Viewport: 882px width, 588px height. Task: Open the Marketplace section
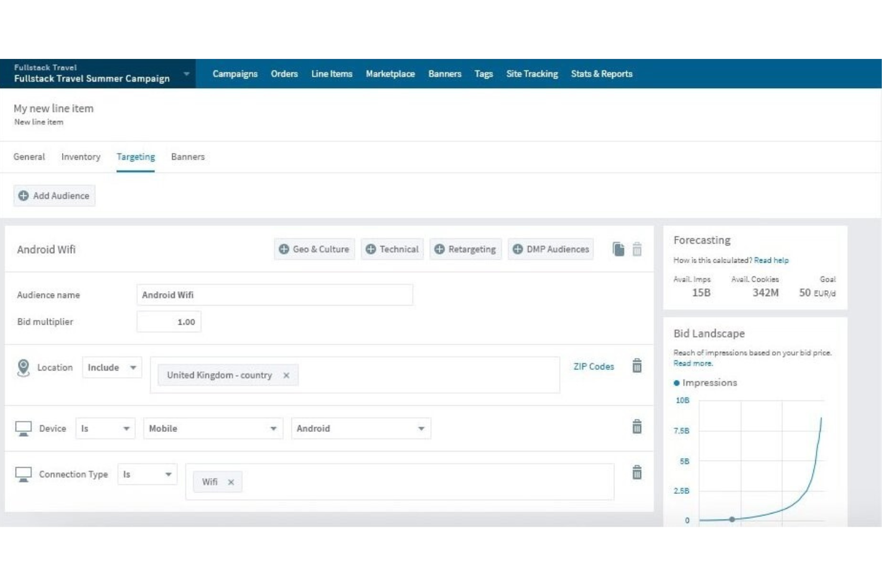pyautogui.click(x=390, y=74)
